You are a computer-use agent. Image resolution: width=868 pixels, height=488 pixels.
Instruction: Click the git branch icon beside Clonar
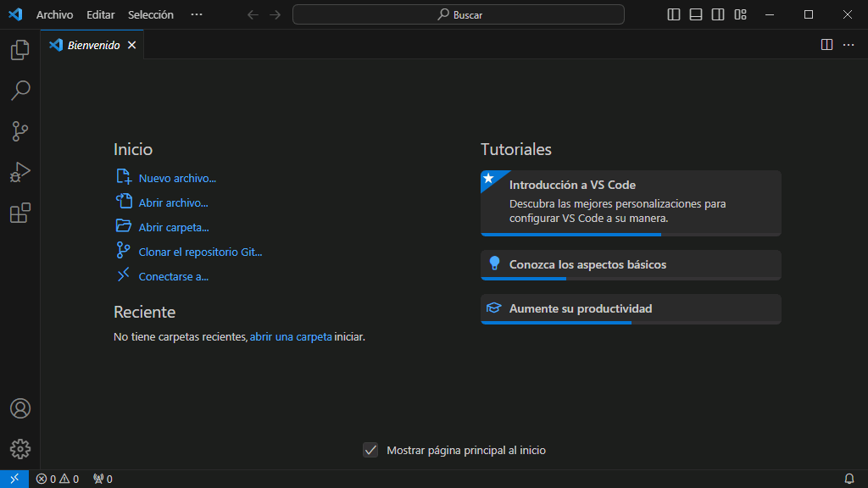click(123, 251)
